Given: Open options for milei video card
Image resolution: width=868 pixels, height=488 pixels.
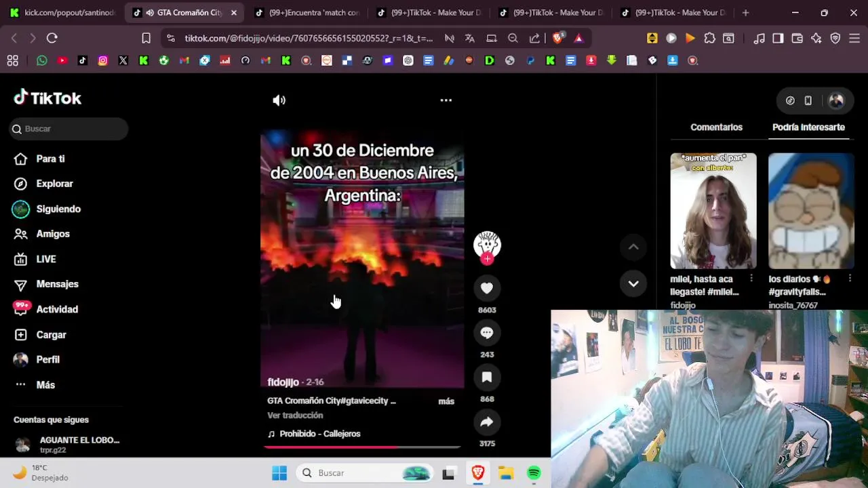Looking at the screenshot, I should click(x=751, y=279).
